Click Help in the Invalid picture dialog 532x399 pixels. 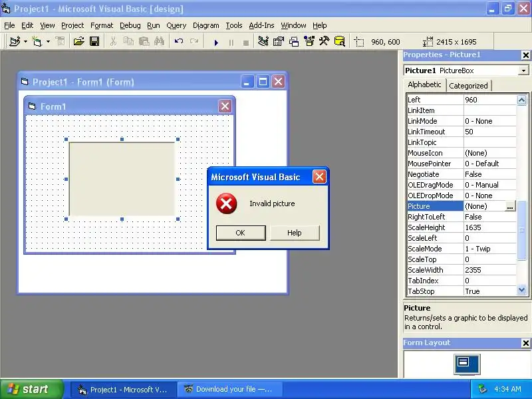coord(295,233)
